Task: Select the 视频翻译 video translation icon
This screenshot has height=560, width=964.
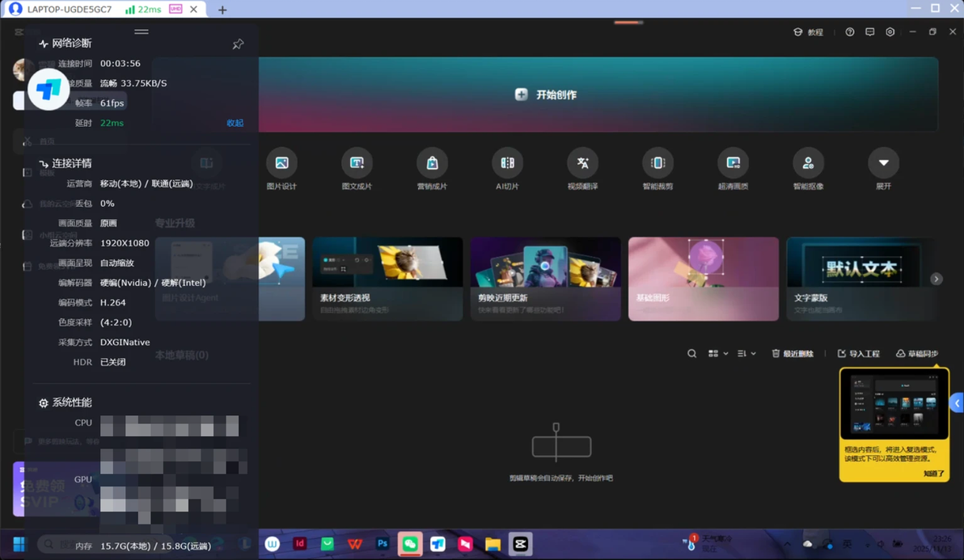Action: coord(583,162)
